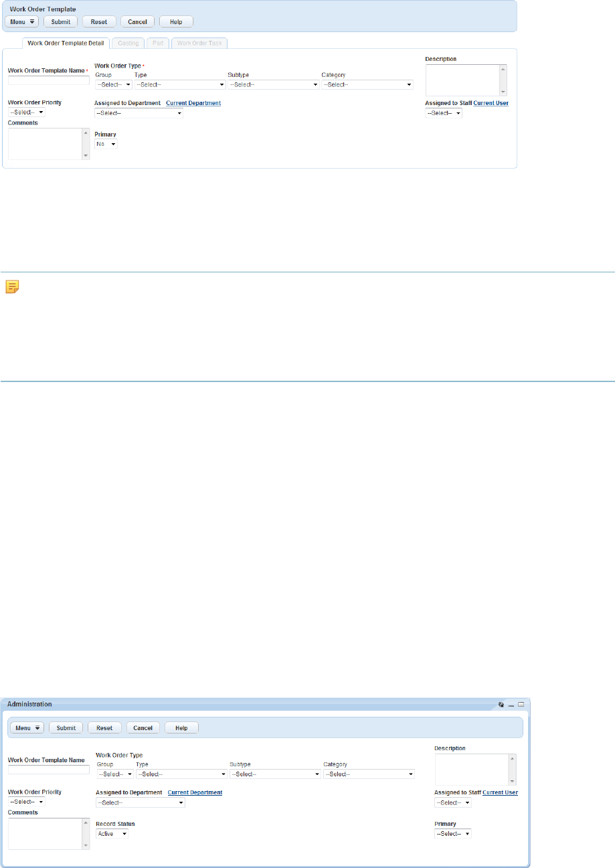The image size is (615, 868).
Task: Click the Administration window pin icon
Action: click(x=501, y=705)
